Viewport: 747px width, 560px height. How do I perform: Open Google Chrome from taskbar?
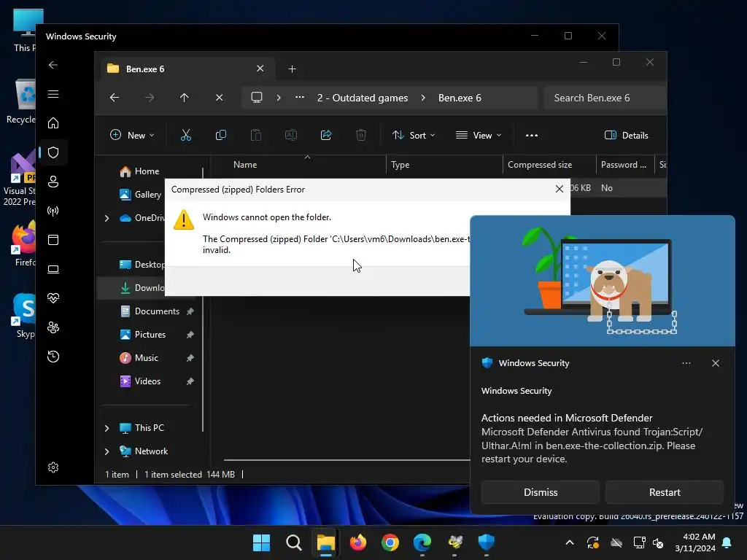[x=390, y=542]
